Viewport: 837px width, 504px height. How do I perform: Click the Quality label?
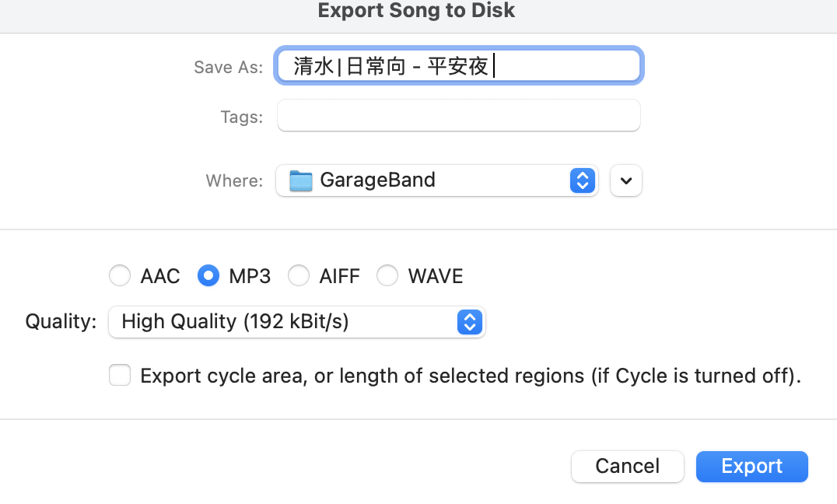point(61,321)
